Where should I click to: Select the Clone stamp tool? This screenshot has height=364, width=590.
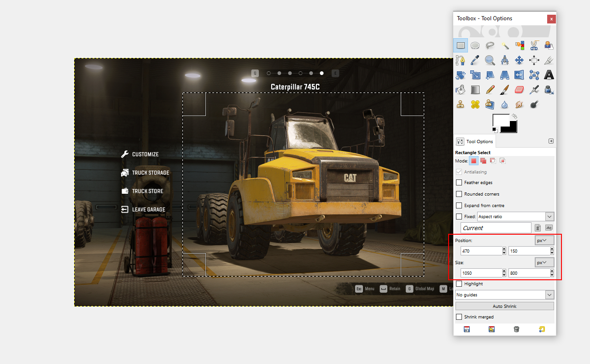(461, 104)
